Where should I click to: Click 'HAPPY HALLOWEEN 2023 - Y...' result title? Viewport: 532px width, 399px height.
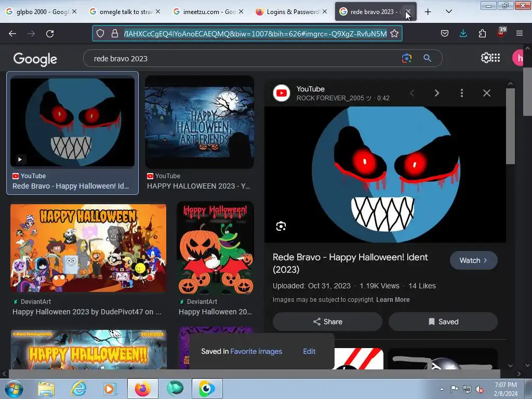coord(198,186)
